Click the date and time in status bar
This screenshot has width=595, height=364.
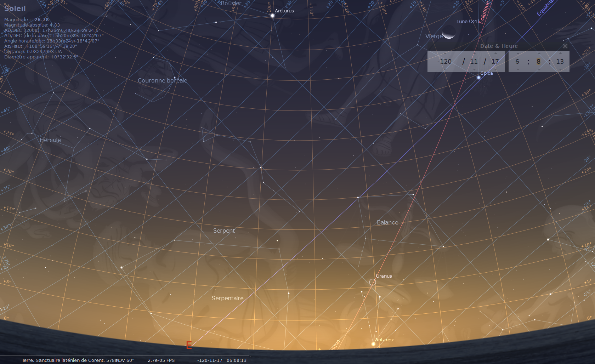[222, 360]
